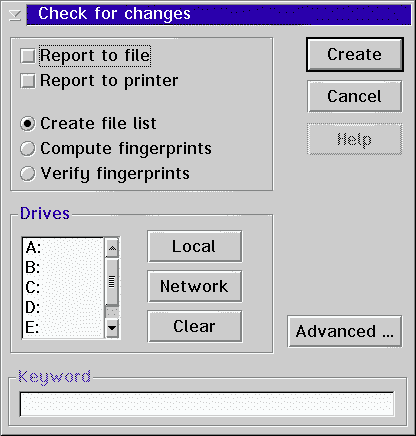Select the Create file list radio button
416x436 pixels.
[28, 123]
